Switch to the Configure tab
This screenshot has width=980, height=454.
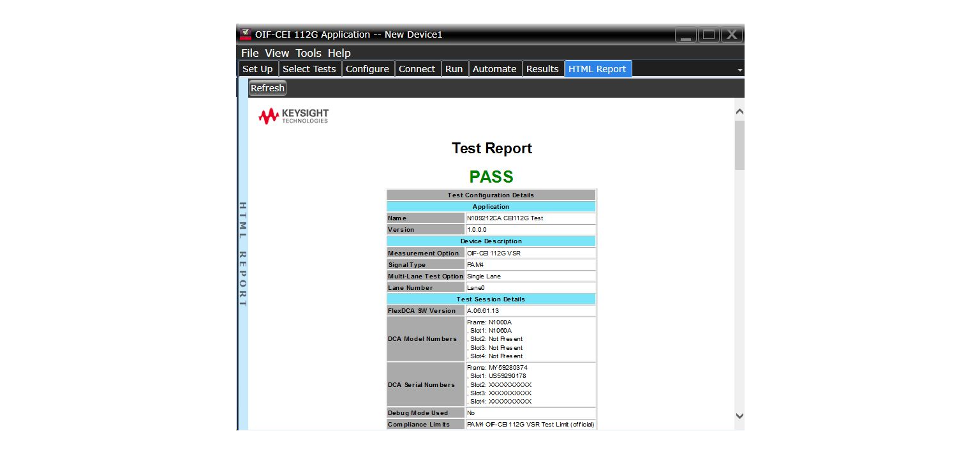coord(368,68)
